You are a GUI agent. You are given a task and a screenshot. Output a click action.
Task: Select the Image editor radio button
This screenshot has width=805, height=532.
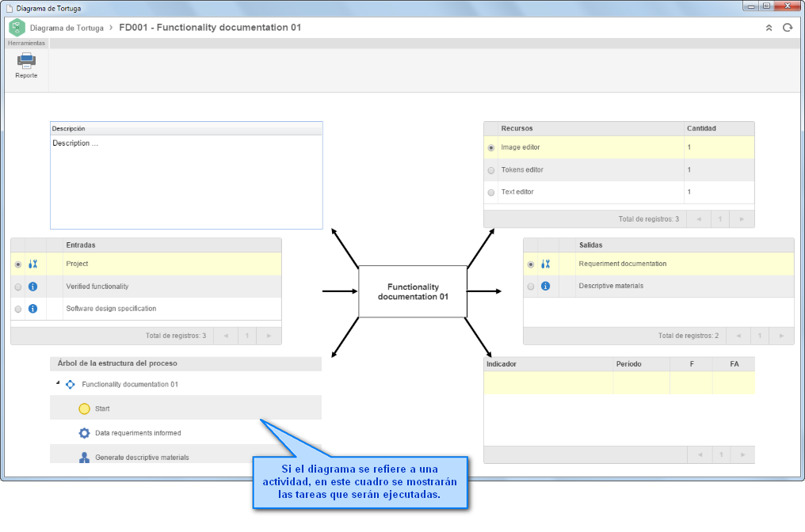(x=491, y=148)
